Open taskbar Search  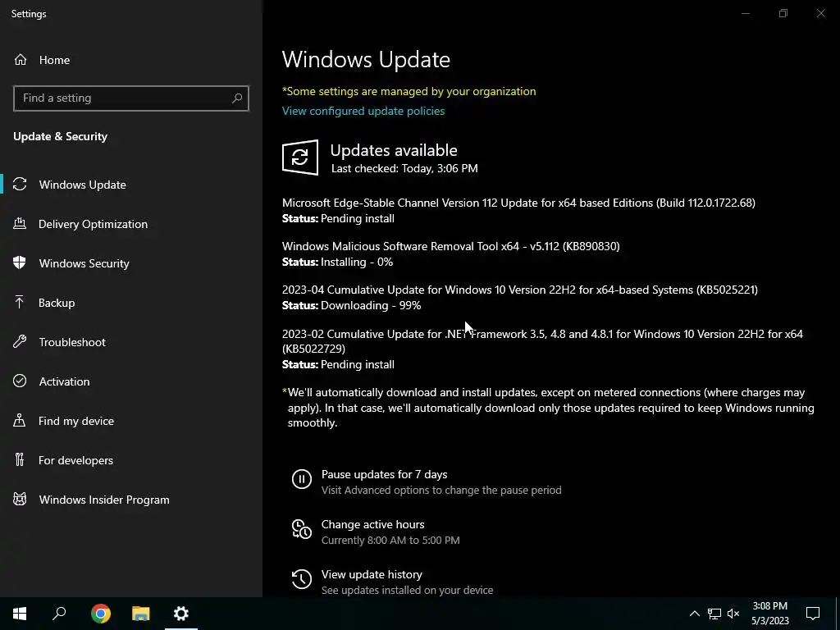59,614
